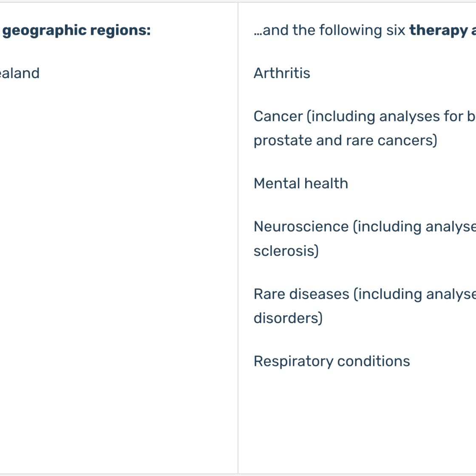Screen dimensions: 476x476
Task: Select the Respiratory conditions entry
Action: 332,362
